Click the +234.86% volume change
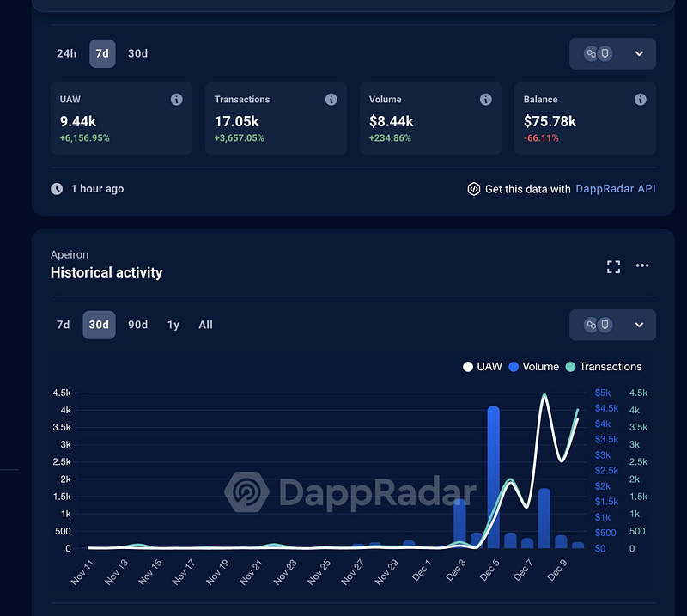The width and height of the screenshot is (687, 616). click(x=390, y=138)
